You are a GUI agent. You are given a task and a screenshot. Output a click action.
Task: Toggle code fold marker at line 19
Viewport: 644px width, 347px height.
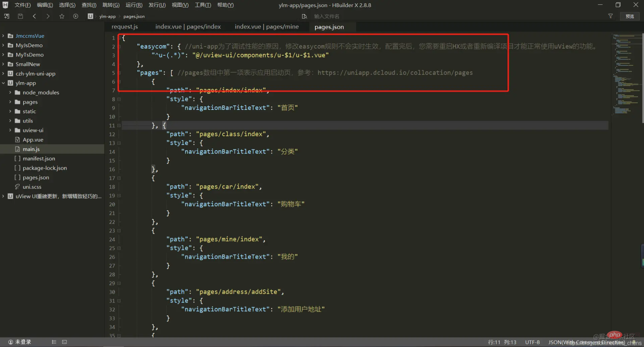click(x=119, y=195)
